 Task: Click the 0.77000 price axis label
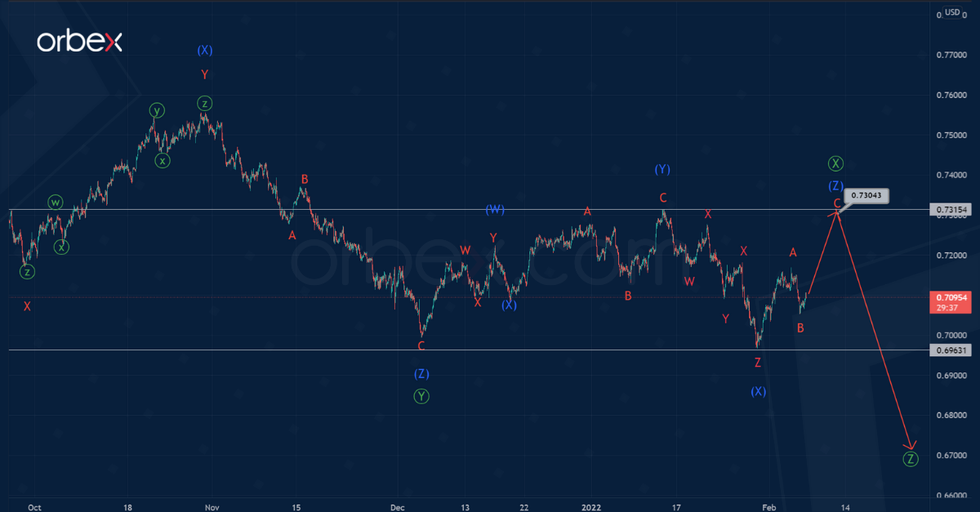(951, 55)
